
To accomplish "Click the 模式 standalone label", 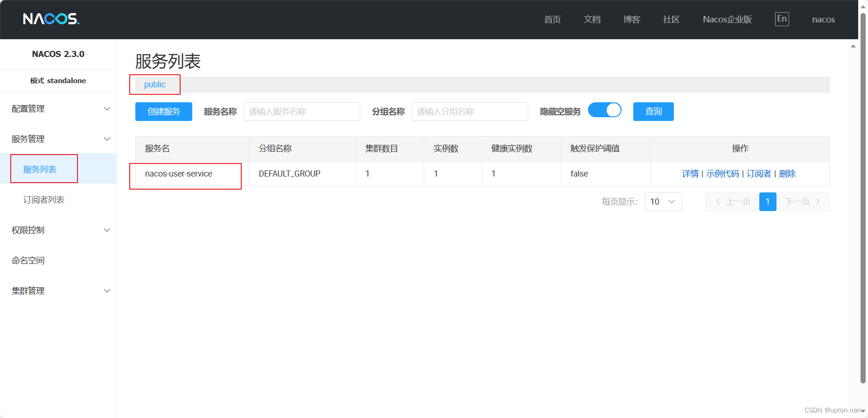I will (58, 81).
